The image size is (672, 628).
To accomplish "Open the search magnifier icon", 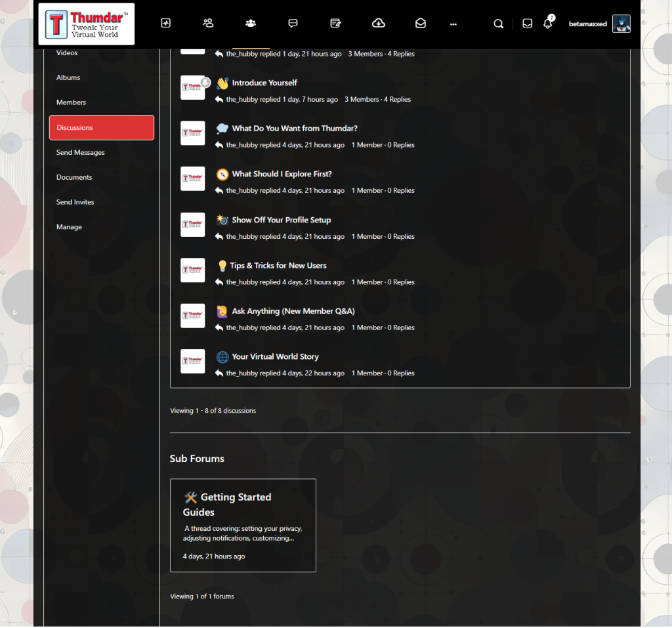I will [499, 24].
